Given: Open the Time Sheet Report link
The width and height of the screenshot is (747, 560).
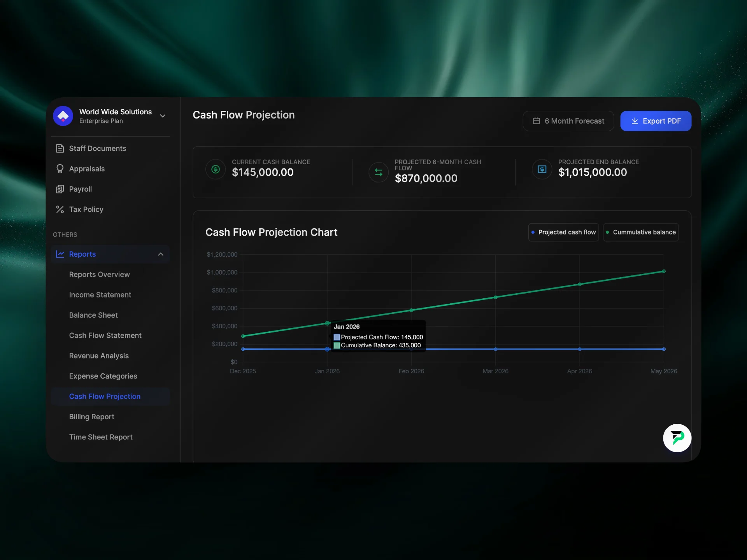Looking at the screenshot, I should click(101, 437).
